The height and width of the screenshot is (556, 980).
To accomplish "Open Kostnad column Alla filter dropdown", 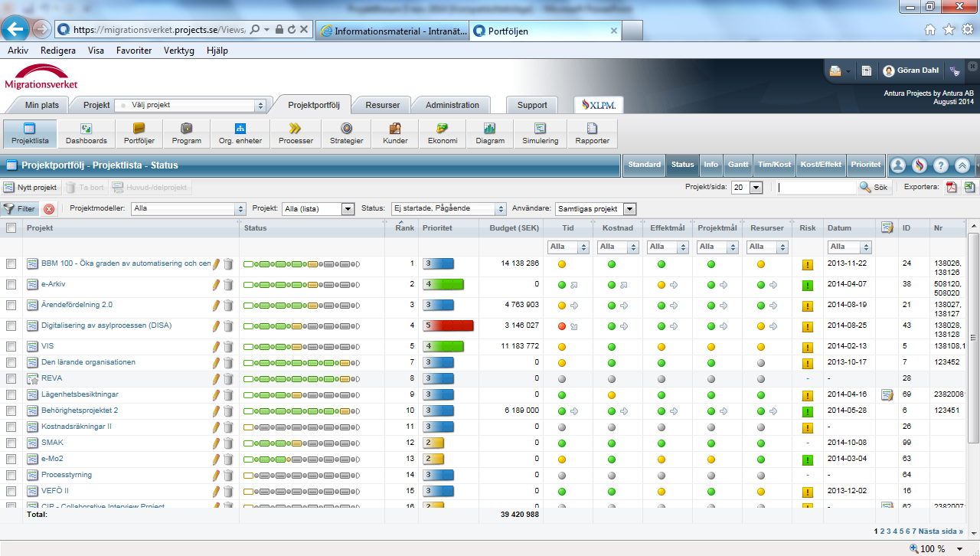I will (x=617, y=247).
